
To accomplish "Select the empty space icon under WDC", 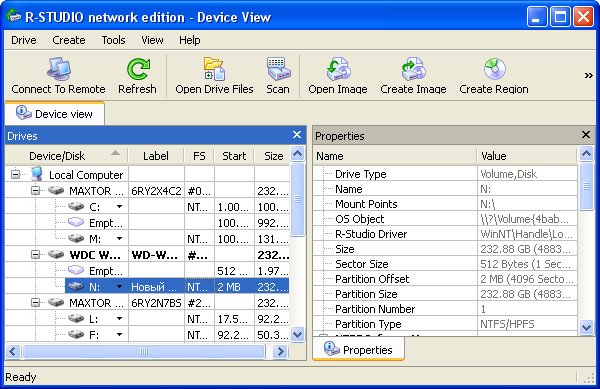I will point(76,270).
